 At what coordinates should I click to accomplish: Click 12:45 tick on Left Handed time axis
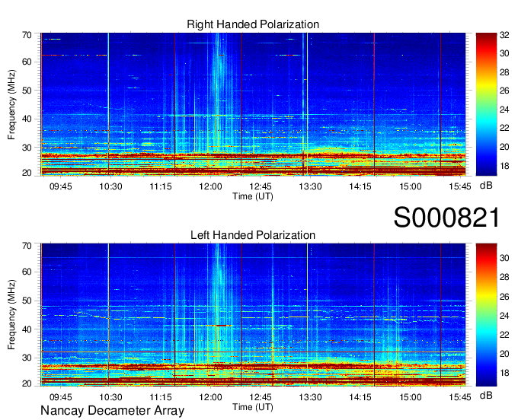coord(261,397)
